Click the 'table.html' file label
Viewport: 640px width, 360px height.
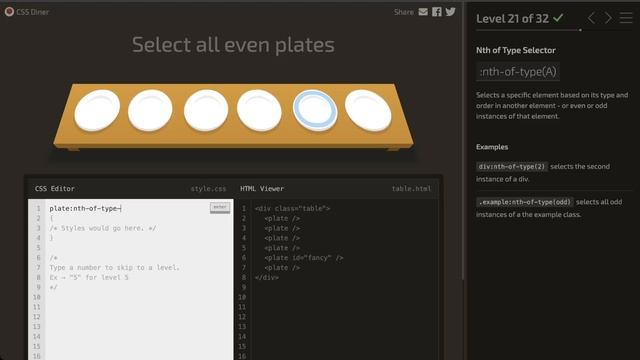tap(411, 189)
